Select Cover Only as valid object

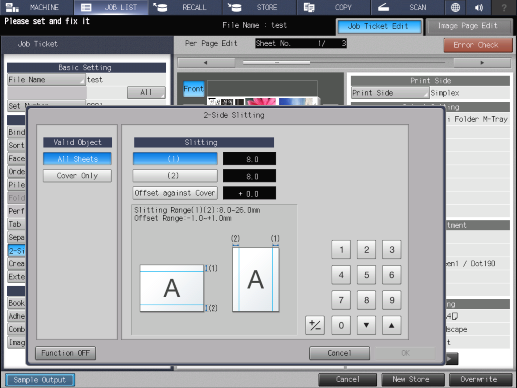pyautogui.click(x=77, y=176)
